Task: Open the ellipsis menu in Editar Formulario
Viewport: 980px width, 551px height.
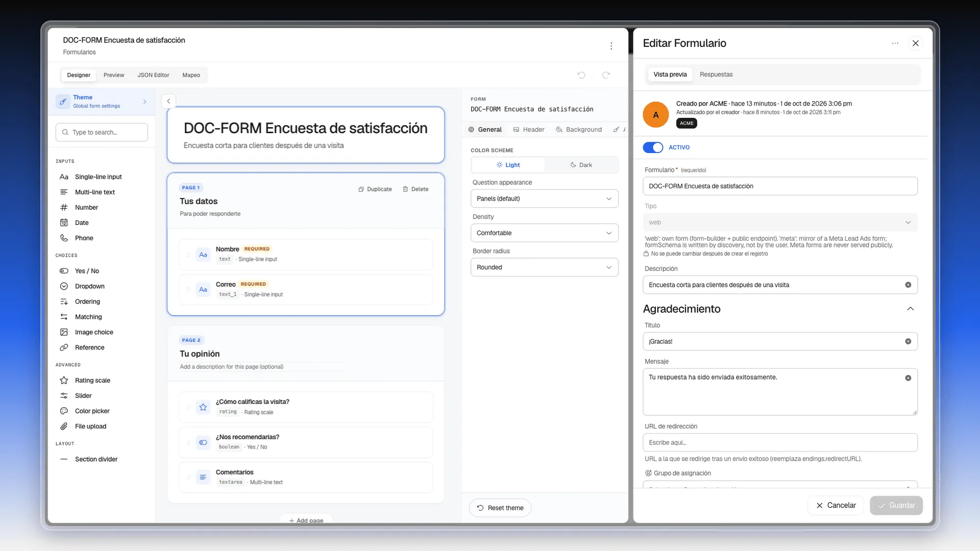Action: click(895, 43)
